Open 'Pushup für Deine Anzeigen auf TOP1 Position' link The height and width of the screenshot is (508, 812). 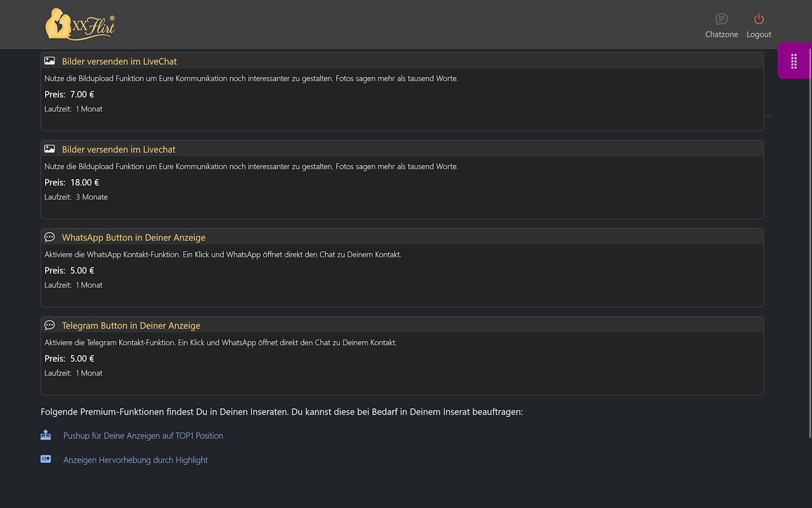143,436
